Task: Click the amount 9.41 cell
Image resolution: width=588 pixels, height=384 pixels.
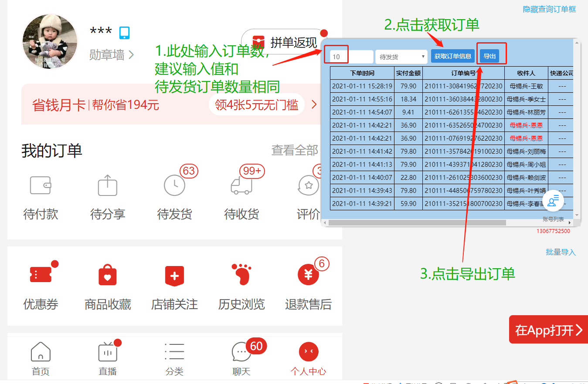Action: (x=408, y=112)
